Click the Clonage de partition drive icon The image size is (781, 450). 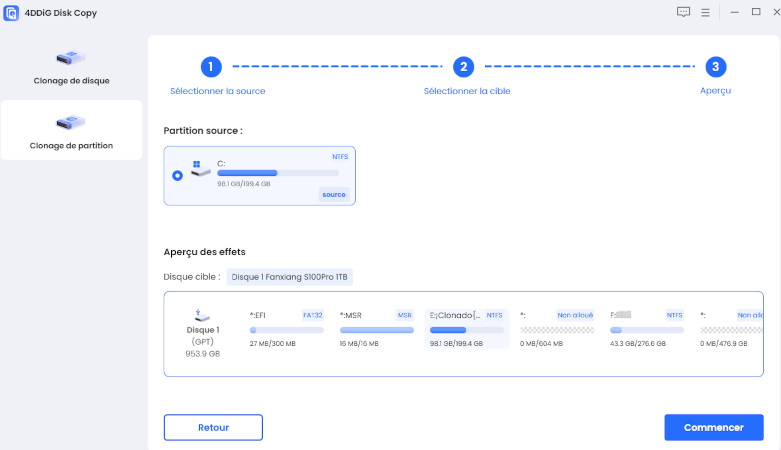pos(71,123)
